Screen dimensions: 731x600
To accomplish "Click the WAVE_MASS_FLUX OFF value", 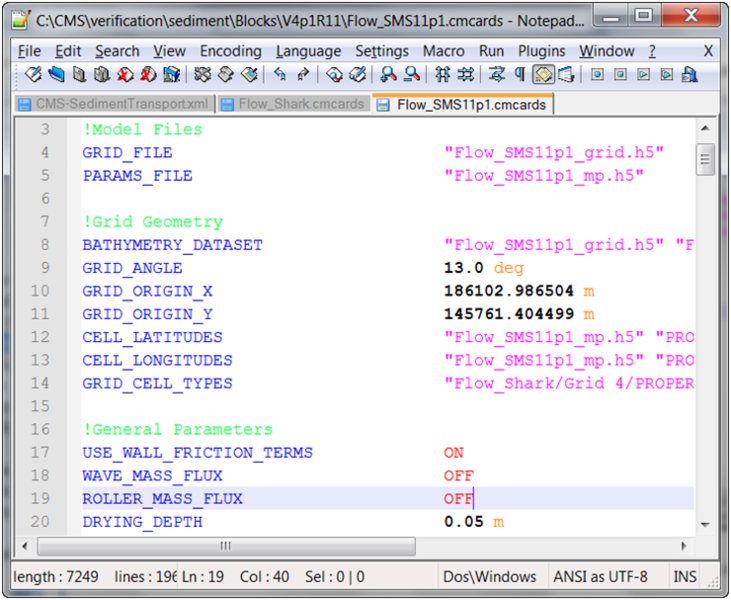I will click(459, 476).
